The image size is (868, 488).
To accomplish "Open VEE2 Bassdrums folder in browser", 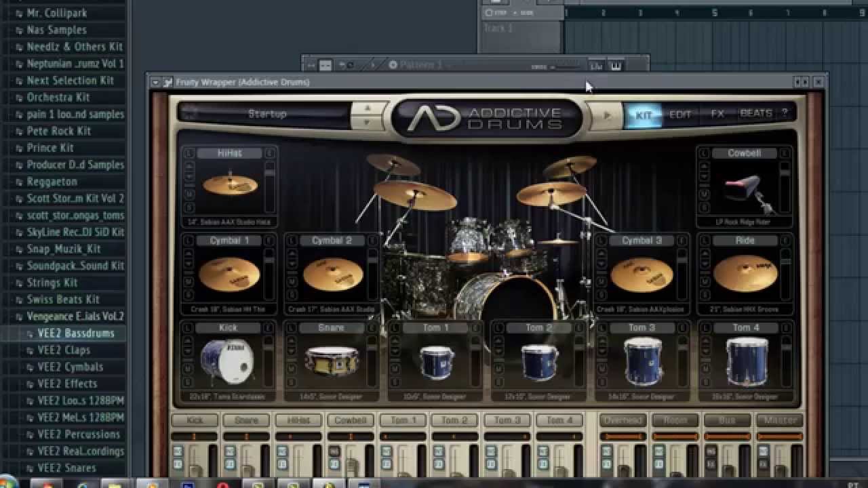I will click(x=75, y=333).
